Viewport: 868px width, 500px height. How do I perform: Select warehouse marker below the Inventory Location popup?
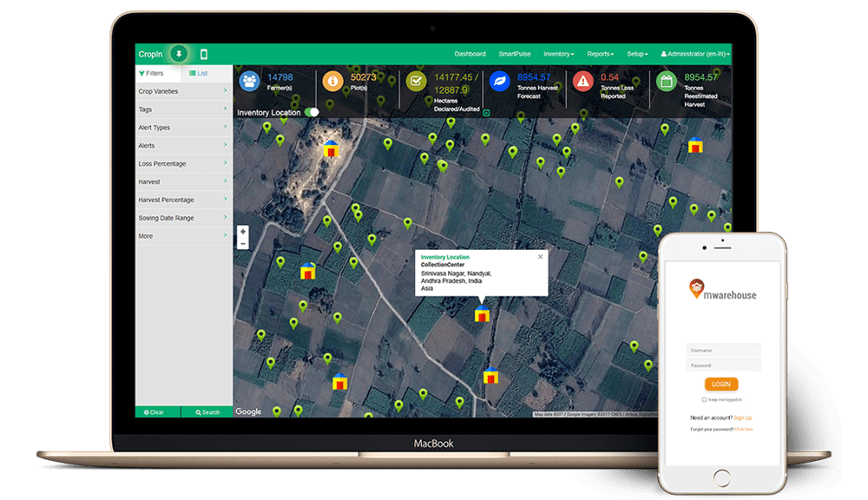482,314
